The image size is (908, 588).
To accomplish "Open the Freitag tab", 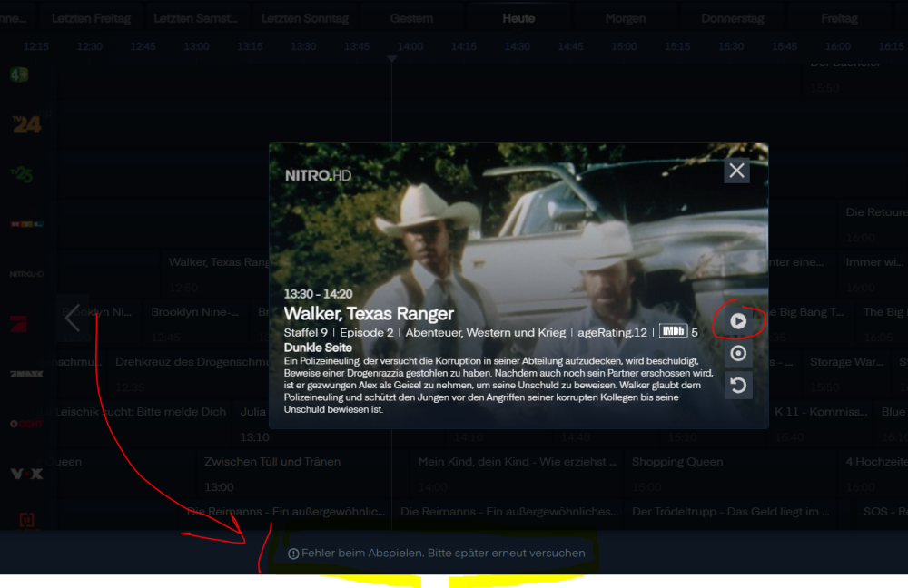I will 840,18.
